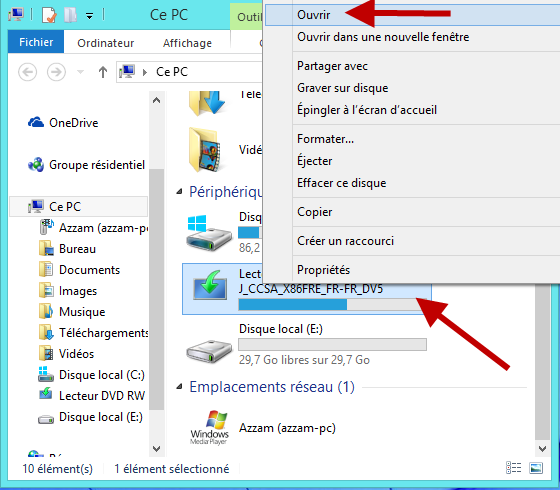The height and width of the screenshot is (490, 560).
Task: Collapse the Emplacements réseau section triangle
Action: (x=179, y=387)
